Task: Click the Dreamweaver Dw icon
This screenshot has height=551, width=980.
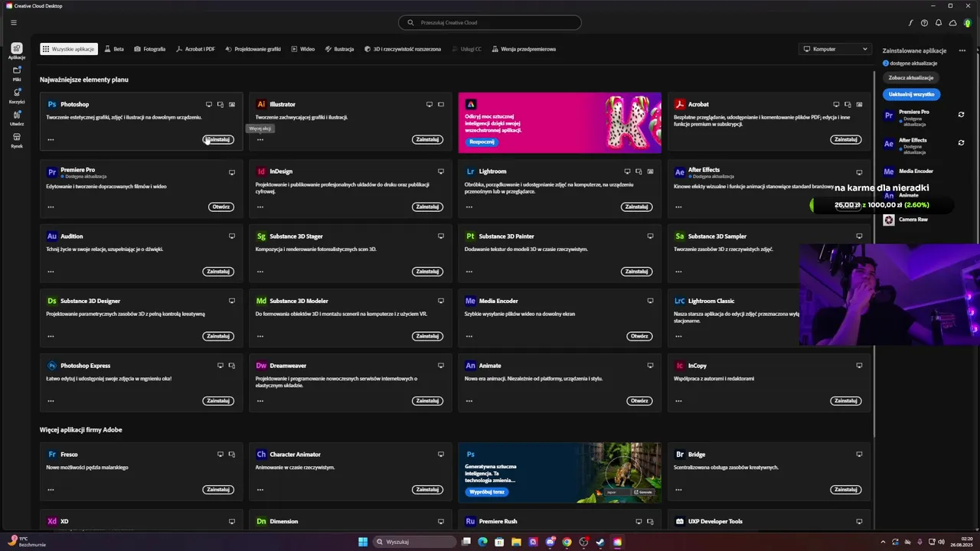Action: pos(261,366)
